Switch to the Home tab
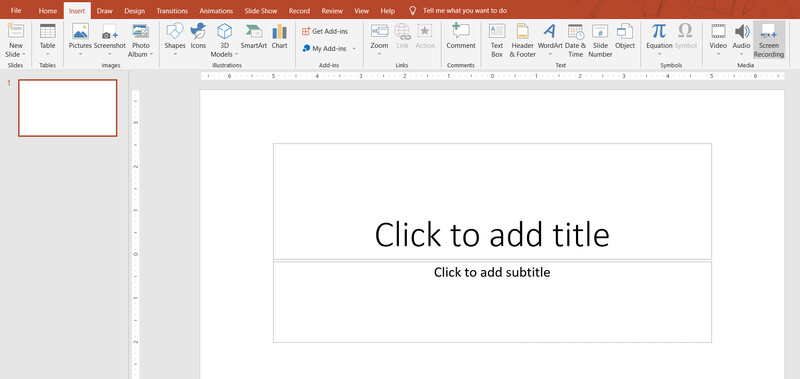This screenshot has height=379, width=800. point(48,11)
